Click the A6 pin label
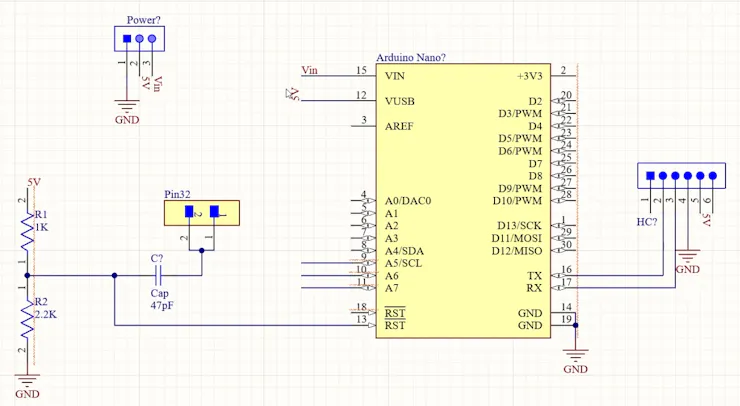 (x=391, y=276)
